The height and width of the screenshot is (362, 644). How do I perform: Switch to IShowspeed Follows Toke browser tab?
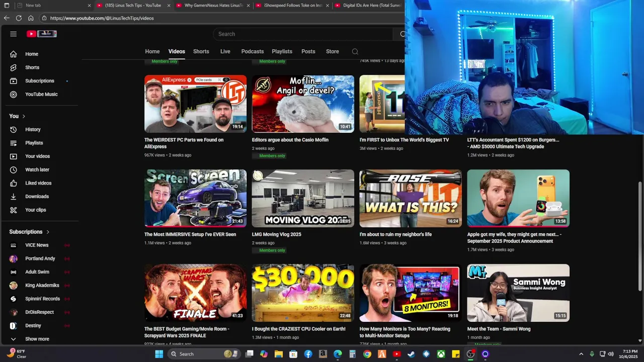pyautogui.click(x=292, y=6)
